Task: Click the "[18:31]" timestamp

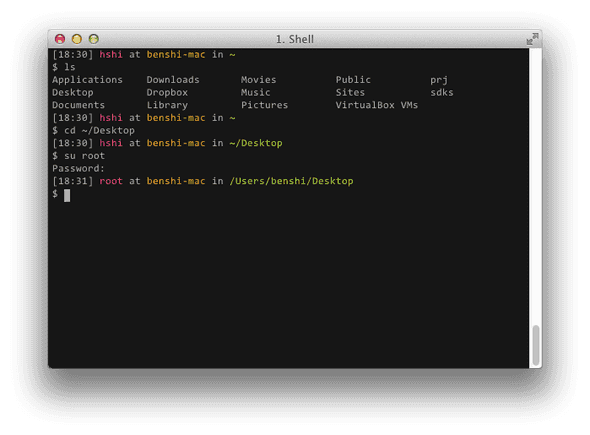Action: pyautogui.click(x=73, y=181)
